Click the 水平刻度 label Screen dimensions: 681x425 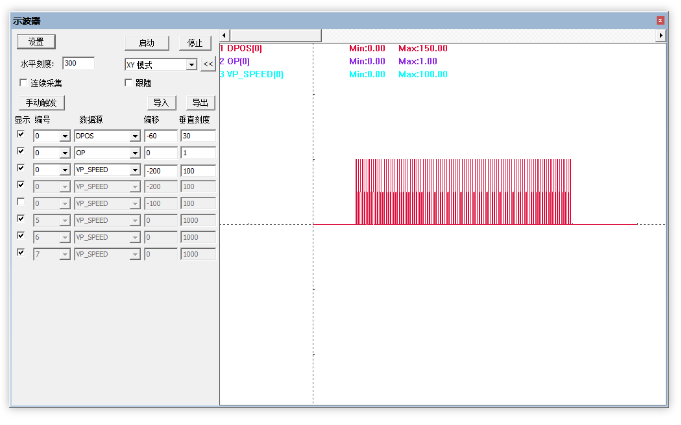(37, 64)
